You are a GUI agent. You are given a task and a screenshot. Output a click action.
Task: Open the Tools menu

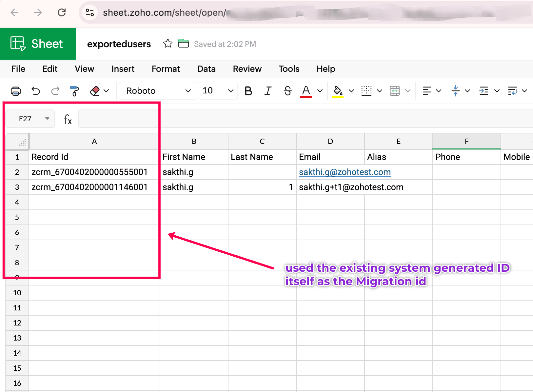pos(289,69)
